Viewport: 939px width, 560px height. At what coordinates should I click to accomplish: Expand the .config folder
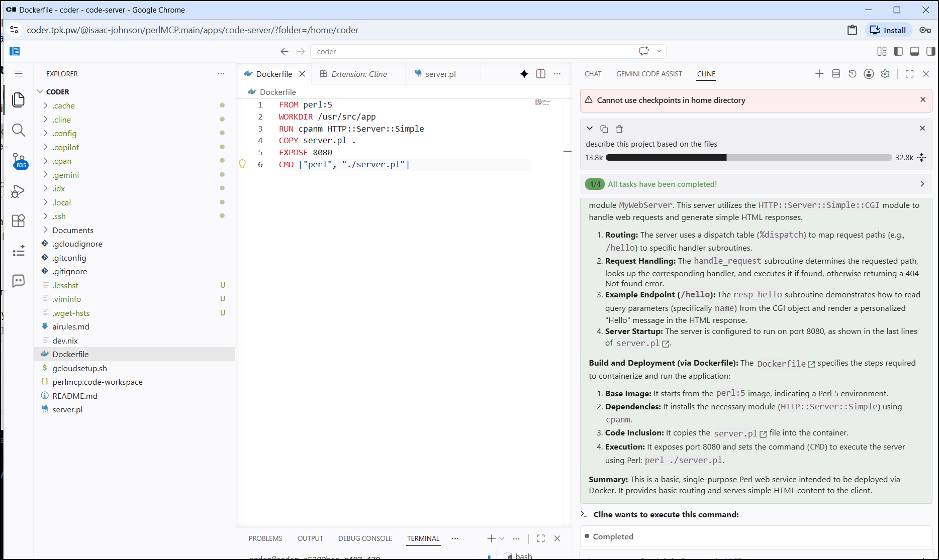click(134, 133)
